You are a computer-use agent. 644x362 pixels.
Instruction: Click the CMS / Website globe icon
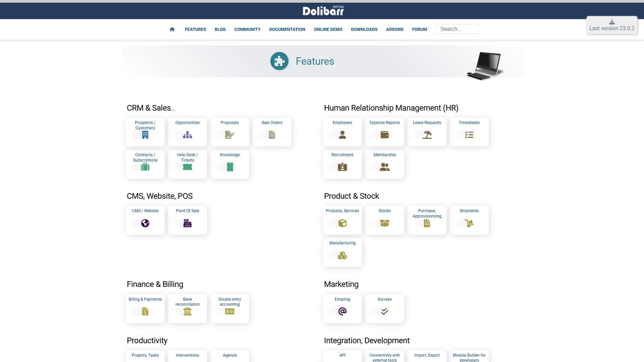145,223
